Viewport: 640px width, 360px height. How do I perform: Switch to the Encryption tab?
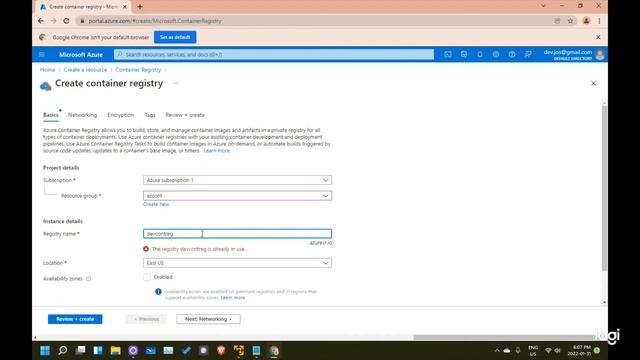120,115
